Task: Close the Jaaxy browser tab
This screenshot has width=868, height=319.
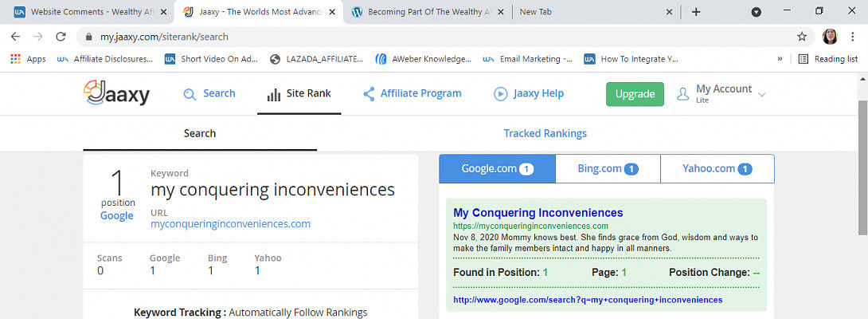Action: point(332,12)
